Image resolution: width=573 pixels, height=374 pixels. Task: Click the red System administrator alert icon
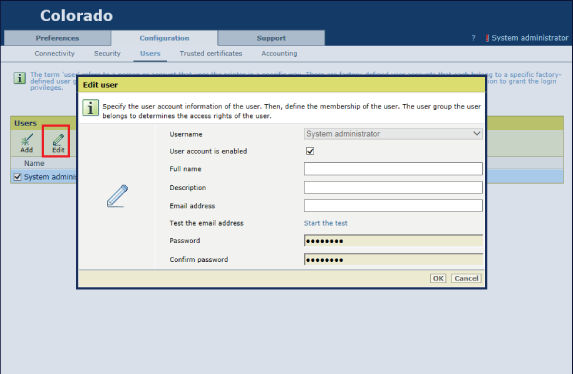(487, 38)
